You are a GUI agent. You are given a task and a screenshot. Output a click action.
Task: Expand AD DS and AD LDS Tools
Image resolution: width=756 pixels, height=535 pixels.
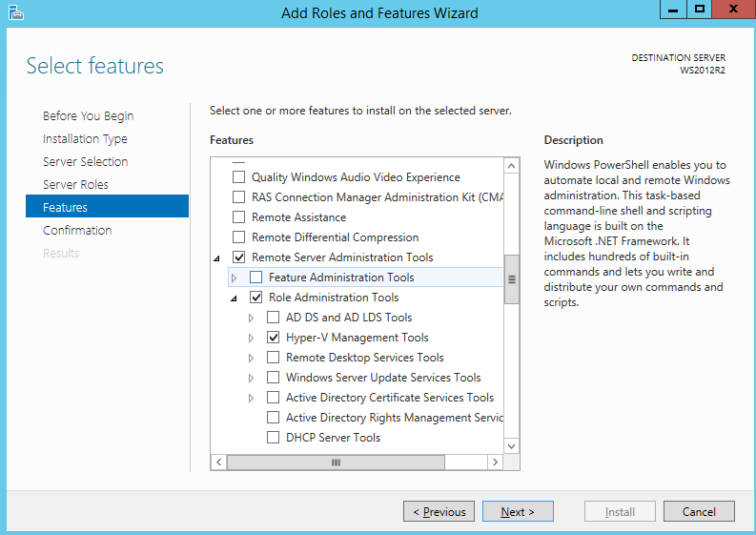[x=251, y=318]
